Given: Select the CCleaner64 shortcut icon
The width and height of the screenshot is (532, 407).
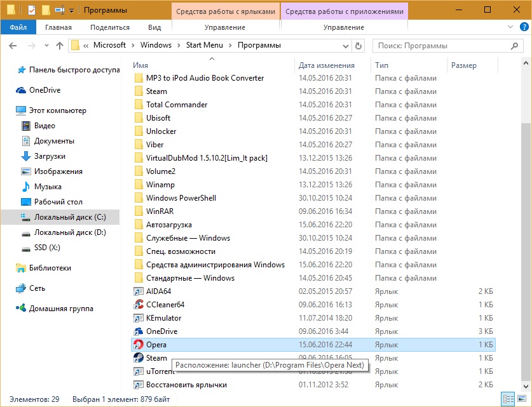Looking at the screenshot, I should click(x=139, y=305).
